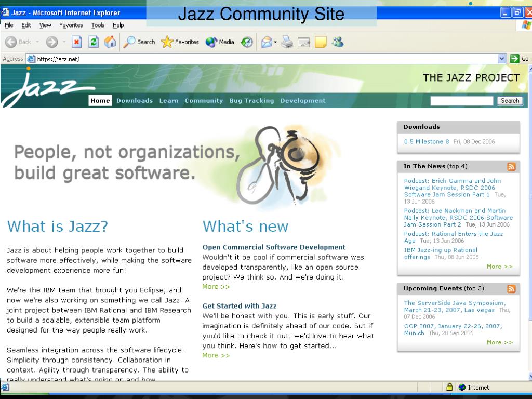Viewport: 532px width, 399px height.
Task: Open the File menu
Action: coord(9,25)
